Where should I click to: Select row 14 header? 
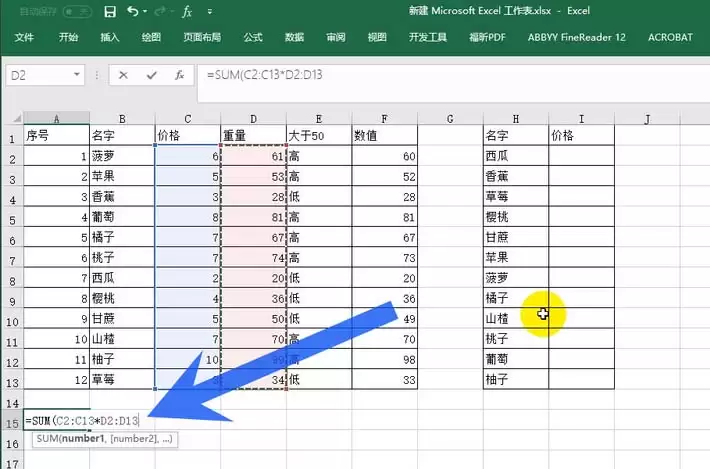(x=12, y=403)
